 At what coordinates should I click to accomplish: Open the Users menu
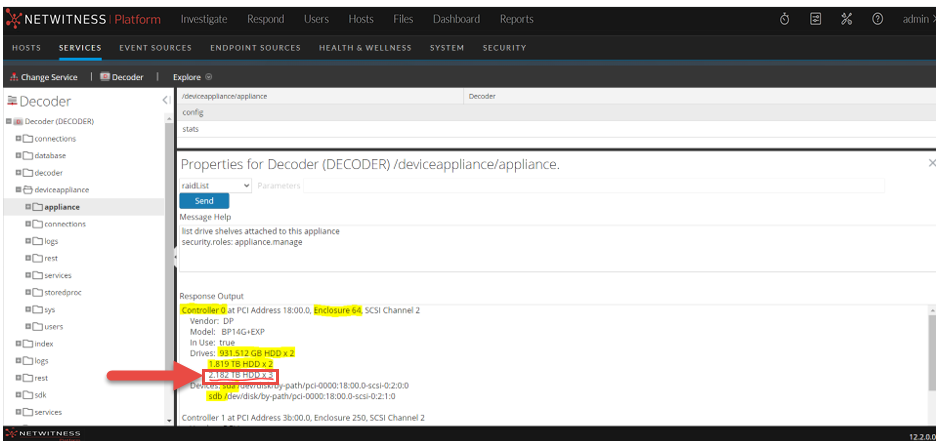(316, 19)
